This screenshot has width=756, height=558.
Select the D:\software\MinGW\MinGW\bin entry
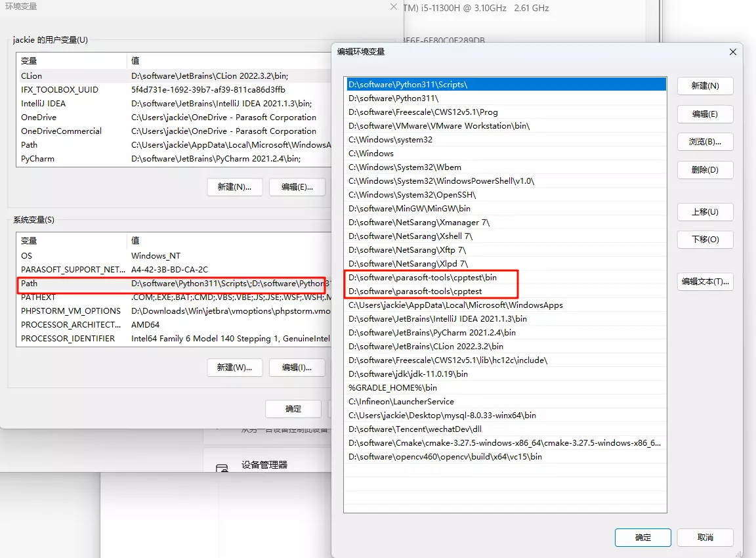409,209
